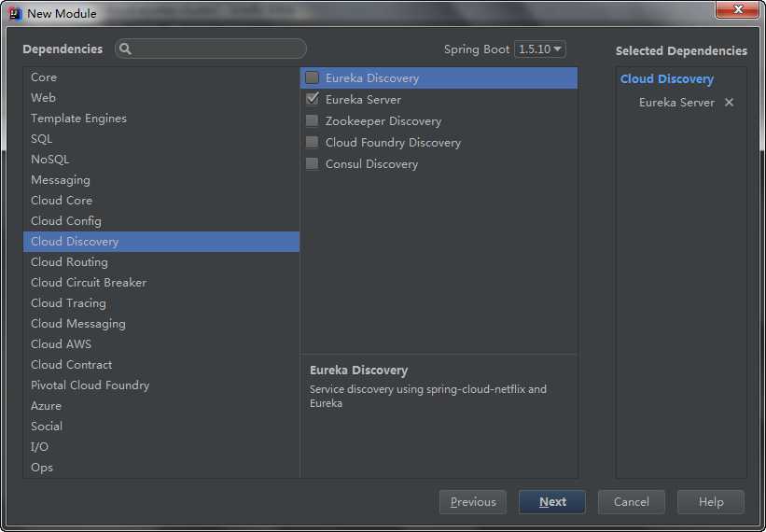This screenshot has width=766, height=532.
Task: Click the Zookeeper Discovery label
Action: 383,121
